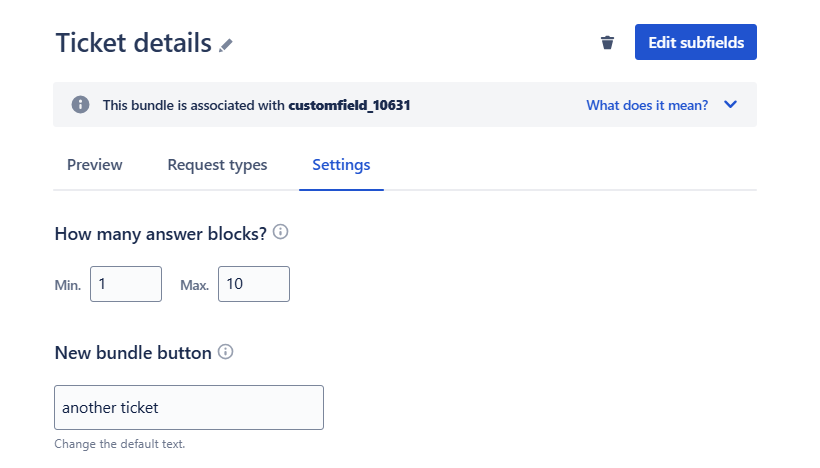Open the Request types tab
Viewport: 820px width, 468px height.
217,165
